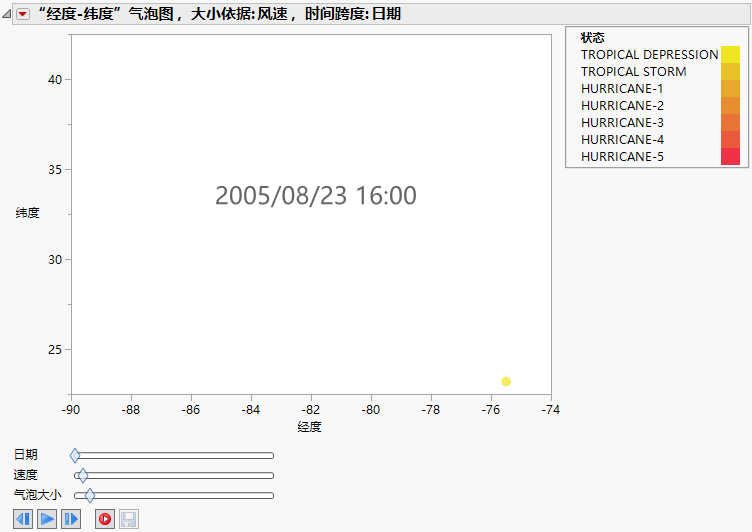
Task: Click the 日期 time slider handle
Action: [x=75, y=455]
